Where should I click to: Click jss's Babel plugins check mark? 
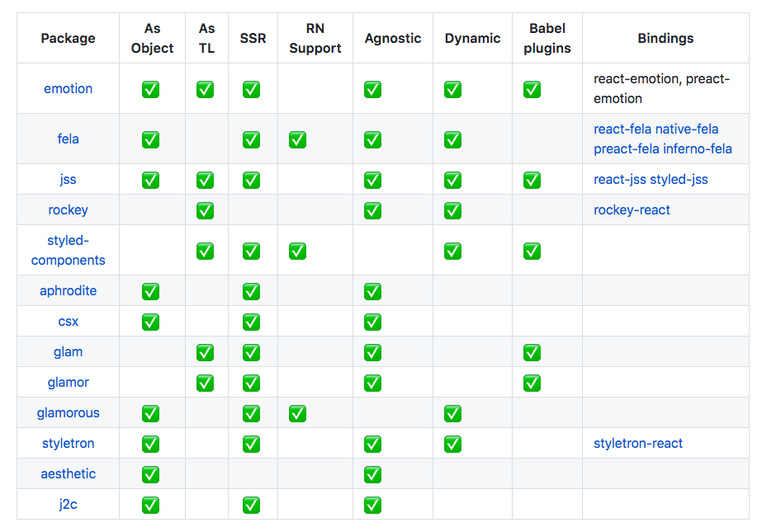pyautogui.click(x=532, y=180)
